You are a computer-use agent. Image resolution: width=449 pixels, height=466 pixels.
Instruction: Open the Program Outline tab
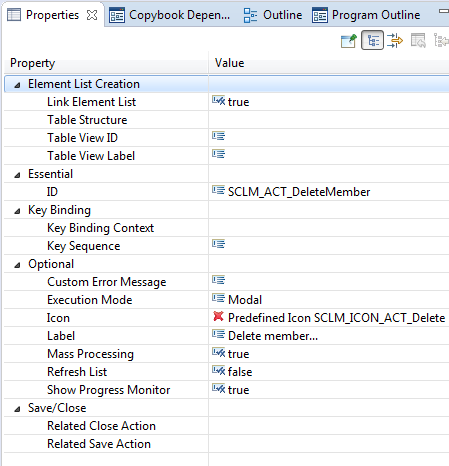[x=366, y=15]
